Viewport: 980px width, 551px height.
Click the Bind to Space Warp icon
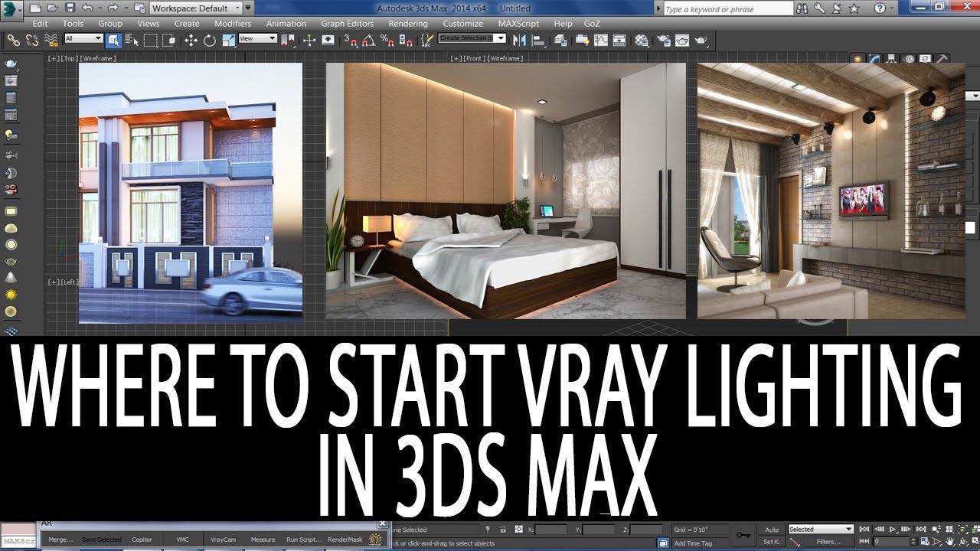point(51,40)
